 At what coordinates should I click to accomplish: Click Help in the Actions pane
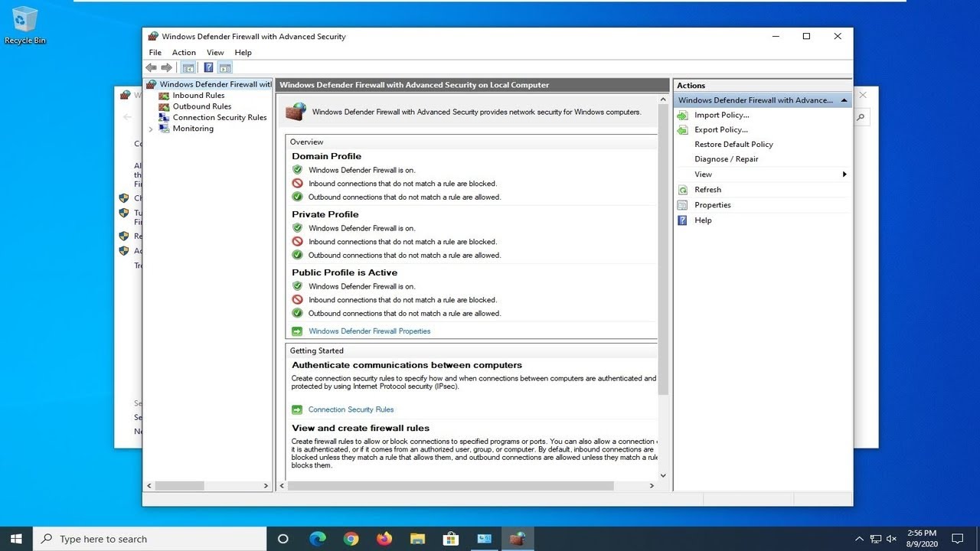click(703, 220)
